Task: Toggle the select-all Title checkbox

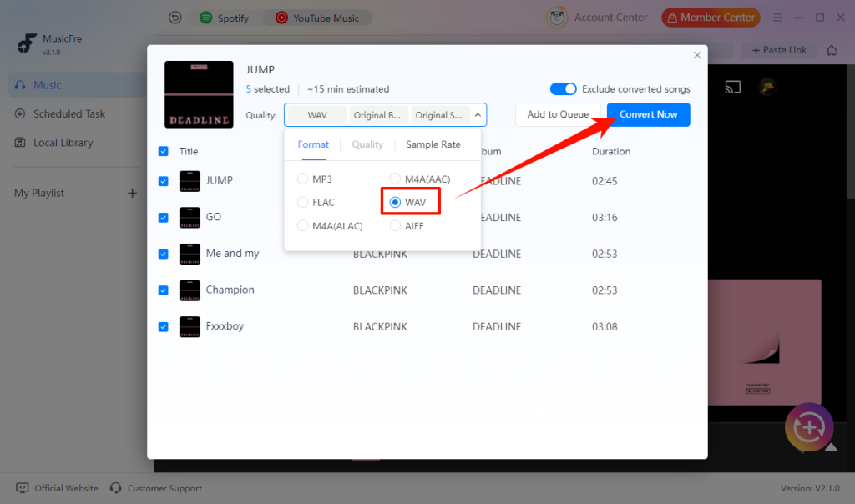Action: 163,151
